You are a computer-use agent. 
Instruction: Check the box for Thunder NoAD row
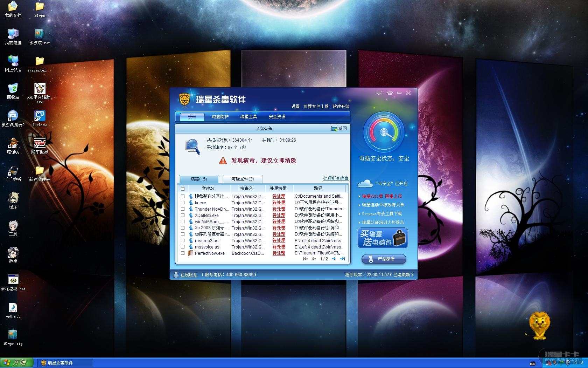coord(183,209)
